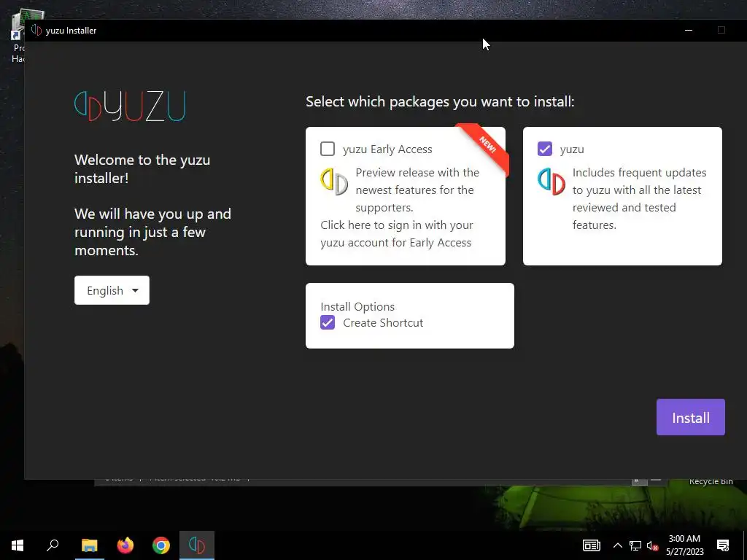Open Windows taskbar search
747x560 pixels.
(53, 545)
